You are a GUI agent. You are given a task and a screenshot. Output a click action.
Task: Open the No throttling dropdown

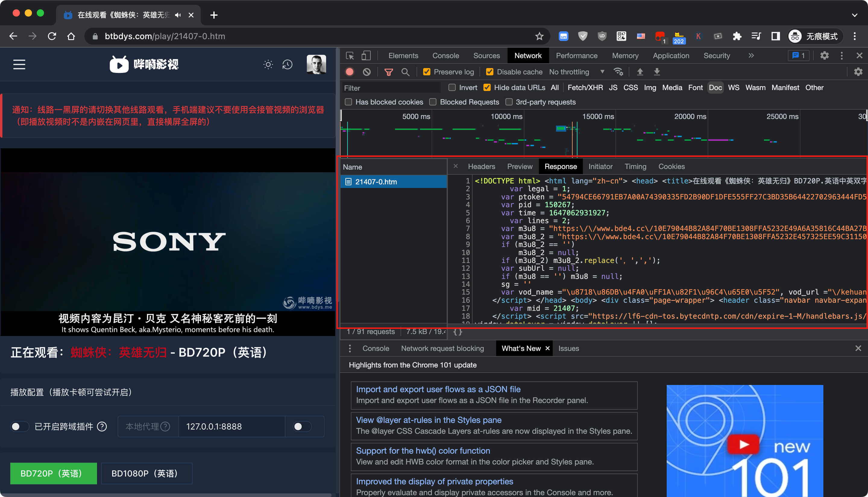click(x=577, y=72)
